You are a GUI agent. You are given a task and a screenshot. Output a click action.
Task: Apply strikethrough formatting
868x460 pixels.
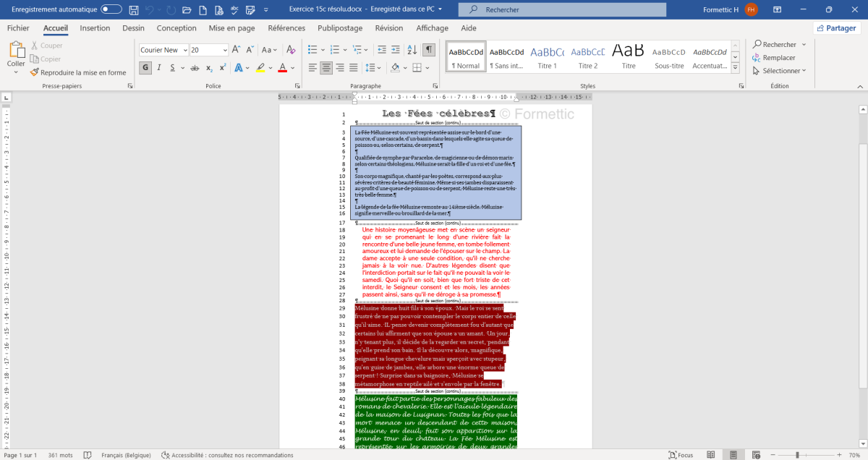click(x=195, y=68)
